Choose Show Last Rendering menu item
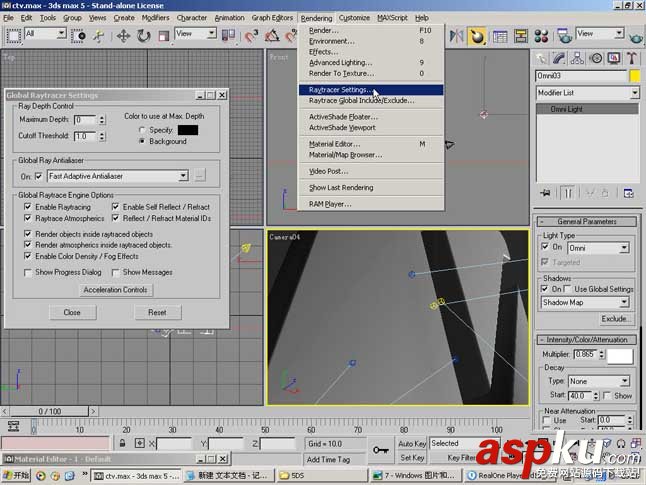 coord(370,188)
